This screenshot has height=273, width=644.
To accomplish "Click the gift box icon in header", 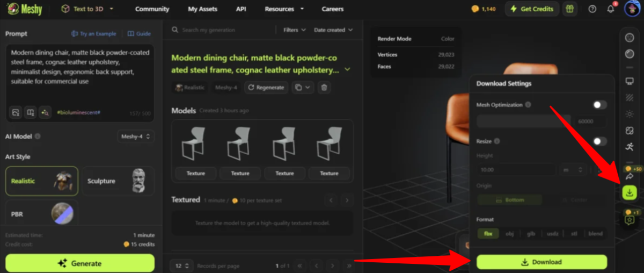I will 569,9.
